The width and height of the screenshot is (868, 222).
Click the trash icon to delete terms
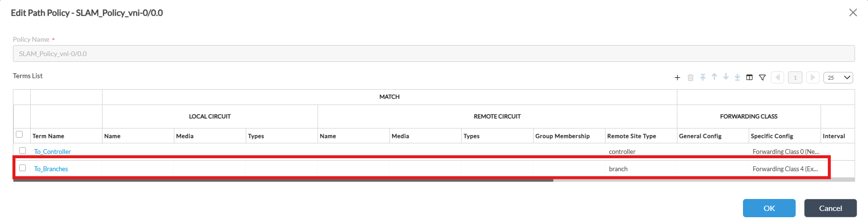[690, 78]
